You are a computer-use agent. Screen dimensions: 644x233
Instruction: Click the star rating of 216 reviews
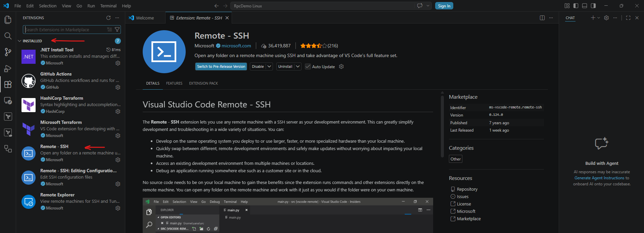319,46
